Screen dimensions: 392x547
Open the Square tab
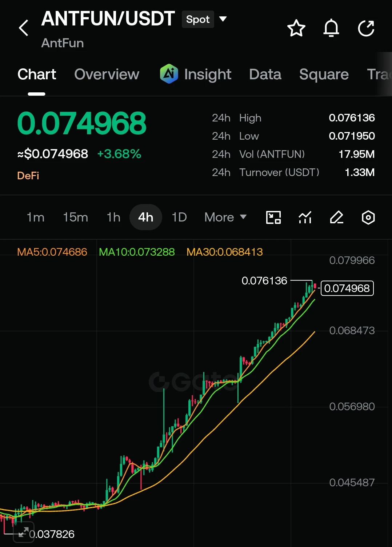pos(324,74)
